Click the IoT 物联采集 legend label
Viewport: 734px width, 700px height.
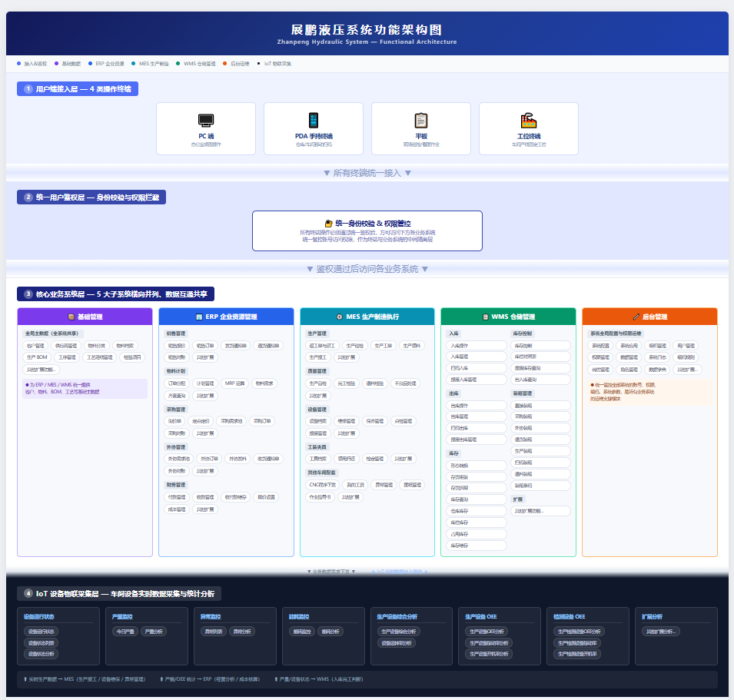[277, 64]
